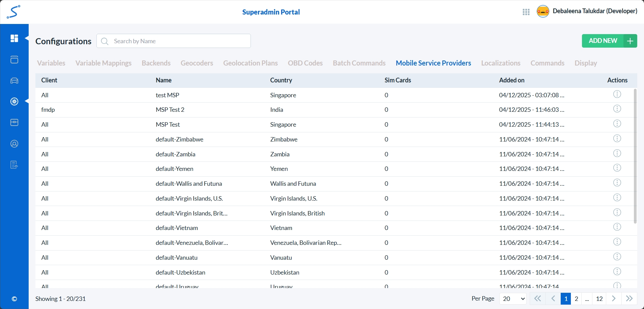Click the reports document icon in sidebar
644x309 pixels.
[14, 165]
